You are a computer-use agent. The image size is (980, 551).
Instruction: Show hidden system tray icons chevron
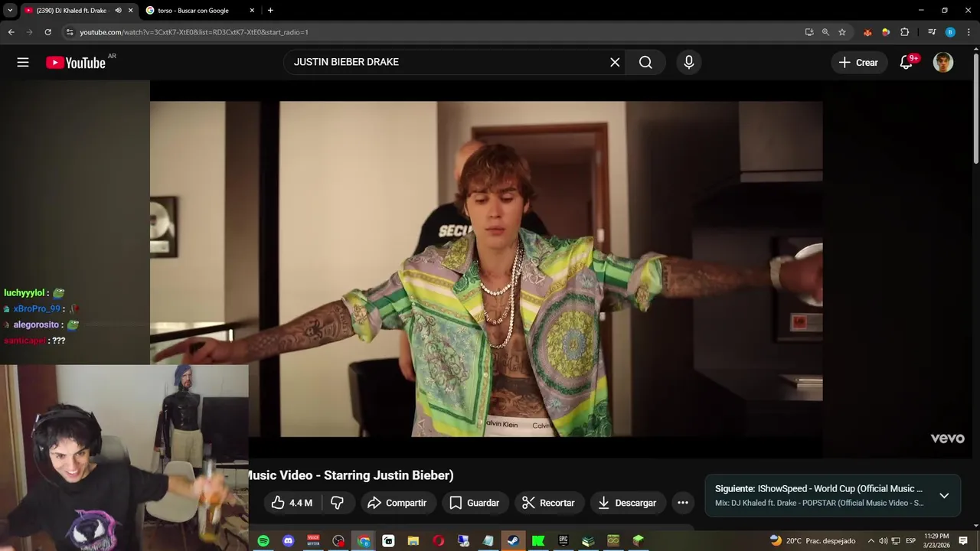coord(871,541)
